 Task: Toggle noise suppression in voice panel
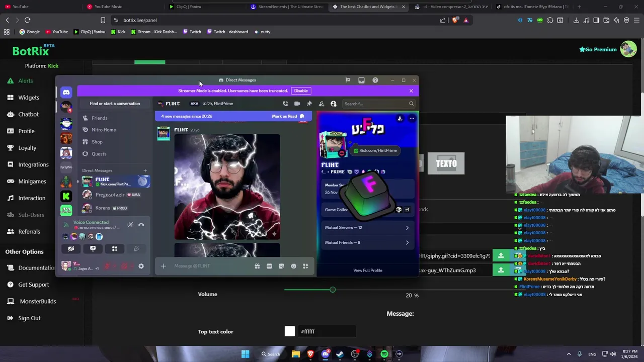click(130, 225)
